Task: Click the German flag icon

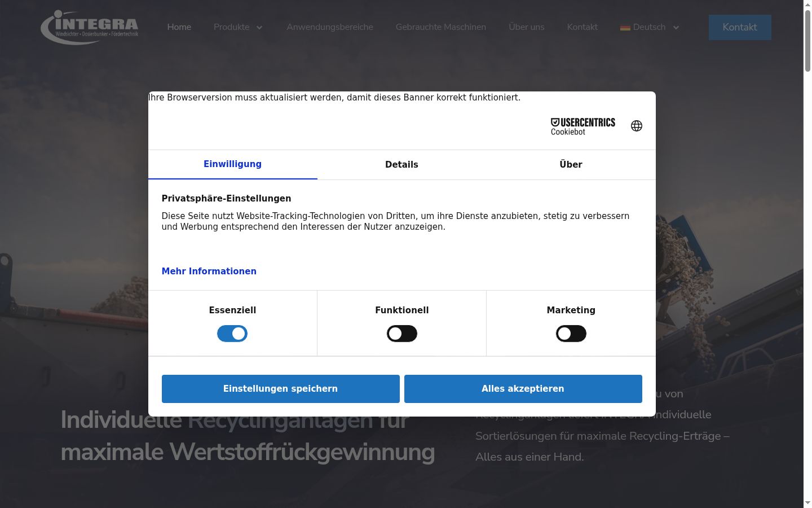Action: 625,27
